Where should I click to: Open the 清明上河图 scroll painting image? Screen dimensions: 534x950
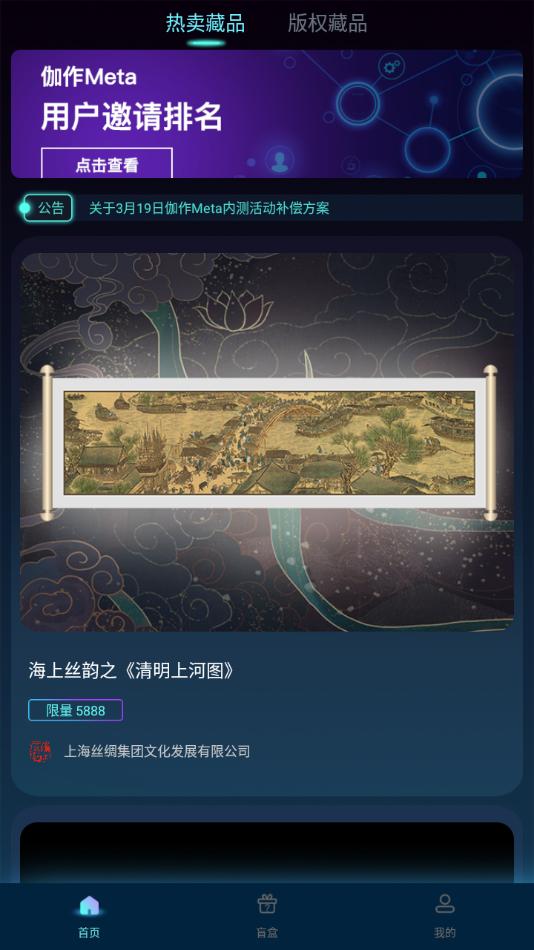click(x=267, y=442)
